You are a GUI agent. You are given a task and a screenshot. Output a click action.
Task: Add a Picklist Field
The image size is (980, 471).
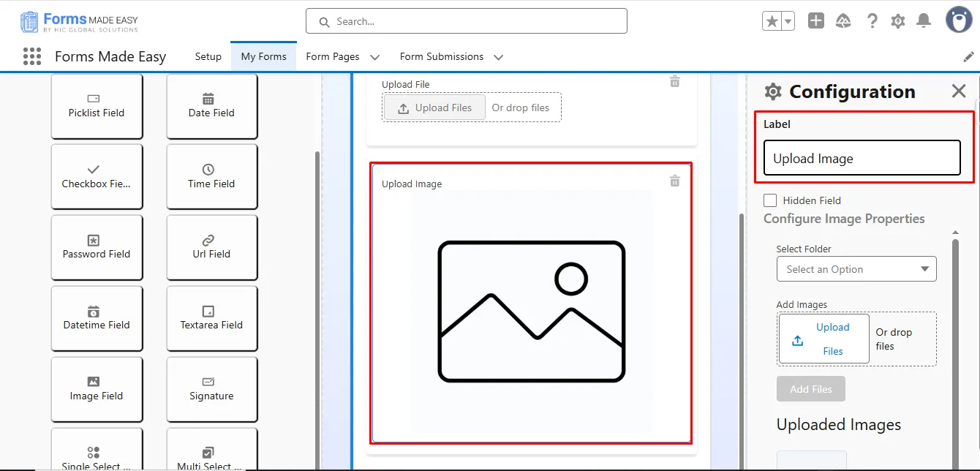[97, 106]
